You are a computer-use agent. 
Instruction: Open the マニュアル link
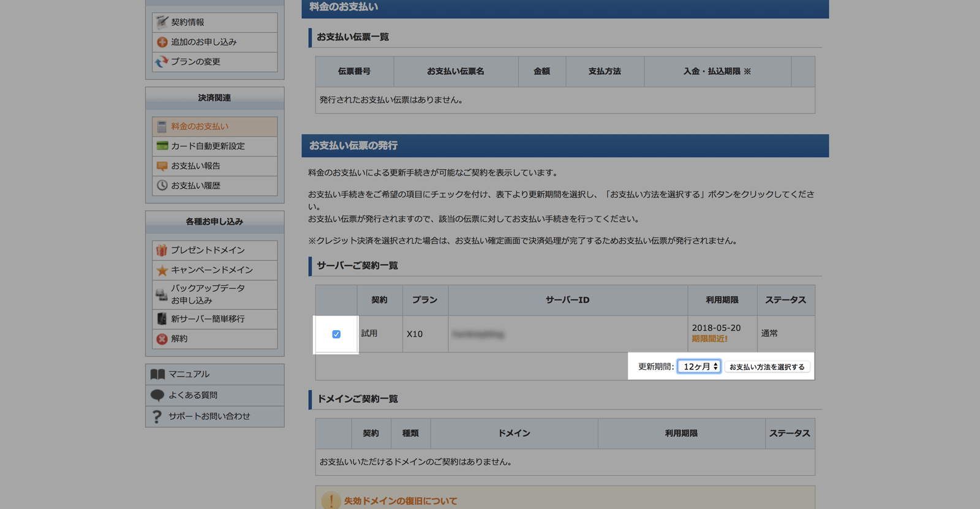[x=215, y=374]
